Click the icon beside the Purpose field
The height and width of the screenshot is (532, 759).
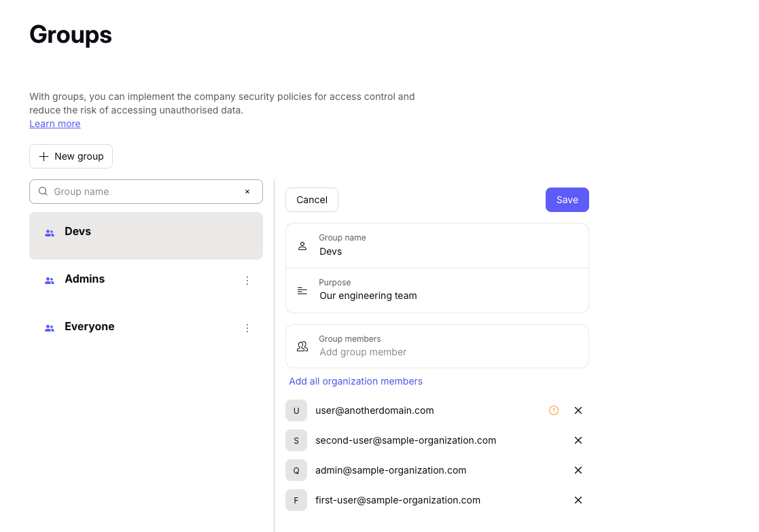[302, 290]
